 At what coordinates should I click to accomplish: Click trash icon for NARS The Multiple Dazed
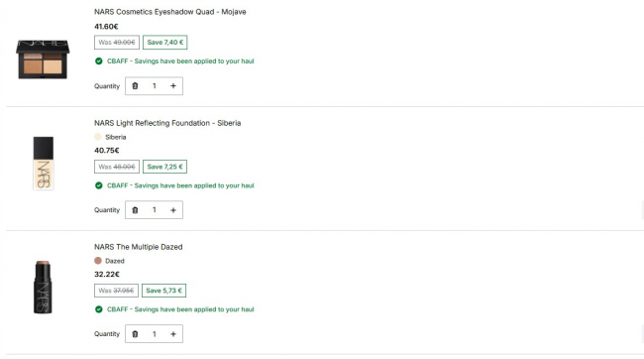135,334
